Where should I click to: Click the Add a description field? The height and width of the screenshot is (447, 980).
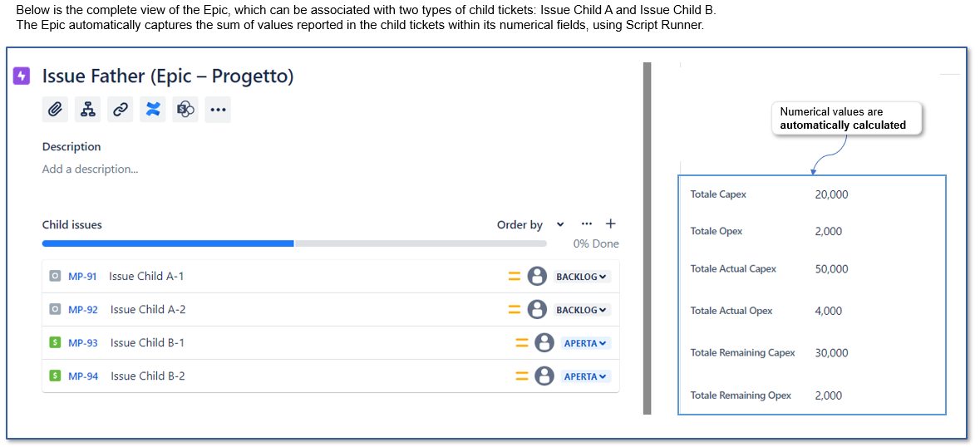90,169
